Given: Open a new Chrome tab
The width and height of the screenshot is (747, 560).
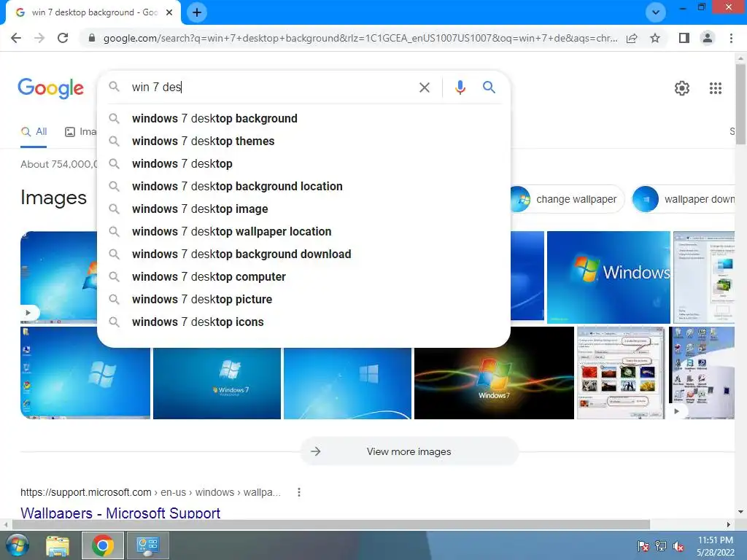Looking at the screenshot, I should click(x=197, y=12).
